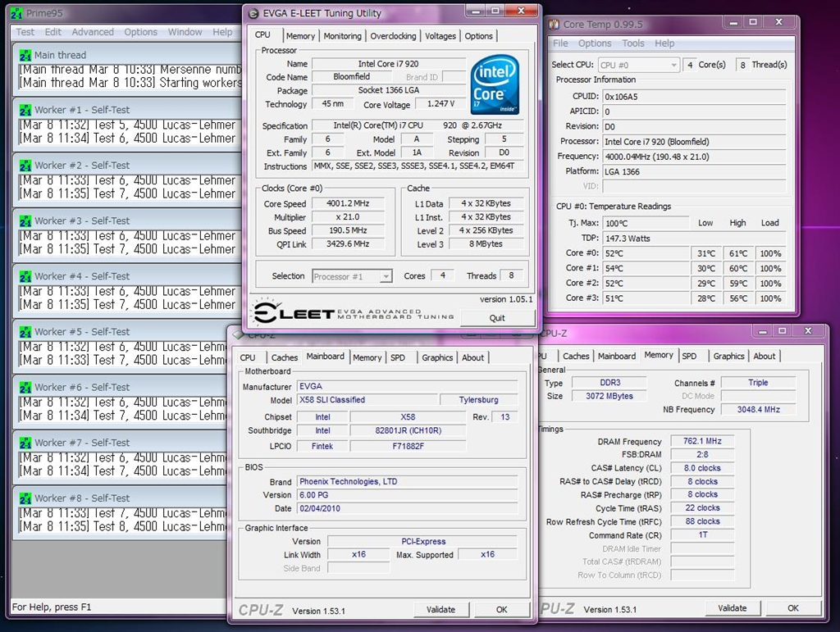Screen dimensions: 840x632
Task: Click the Worker #4 Self-Test window icon
Action: [x=25, y=276]
